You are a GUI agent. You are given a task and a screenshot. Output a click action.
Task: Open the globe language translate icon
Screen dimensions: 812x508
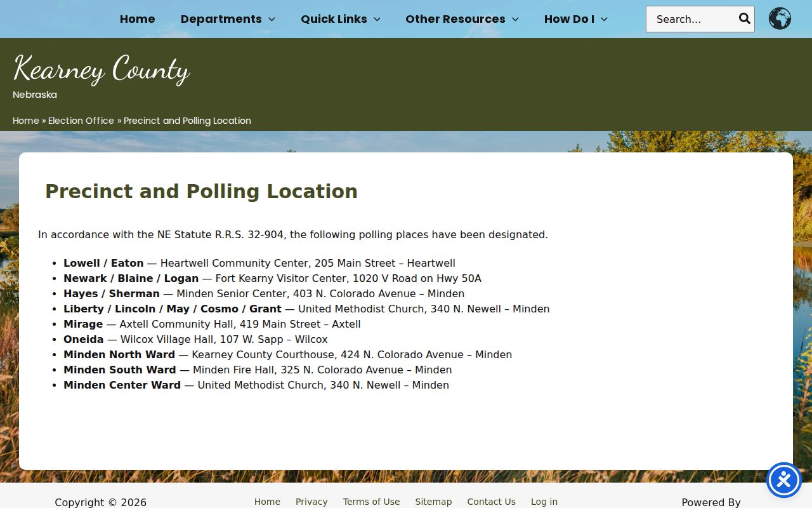[780, 18]
